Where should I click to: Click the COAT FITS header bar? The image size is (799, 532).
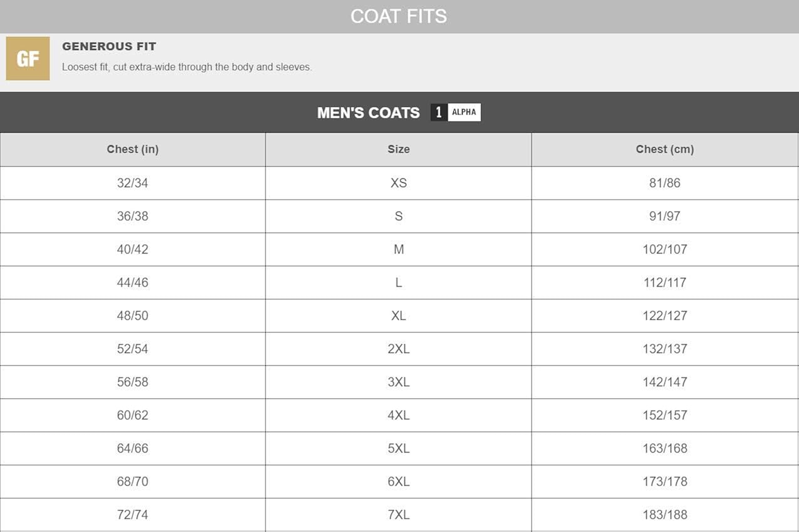point(399,16)
